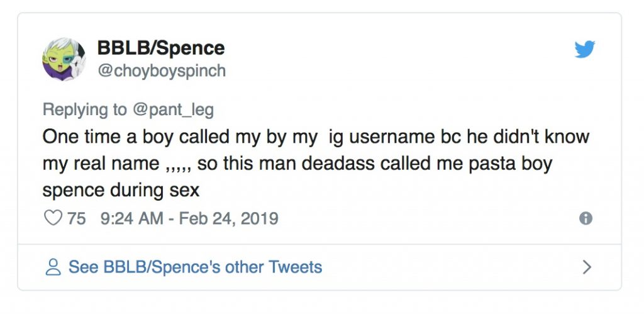The height and width of the screenshot is (314, 644).
Task: Click 'spence during sex' tweet line
Action: click(121, 191)
